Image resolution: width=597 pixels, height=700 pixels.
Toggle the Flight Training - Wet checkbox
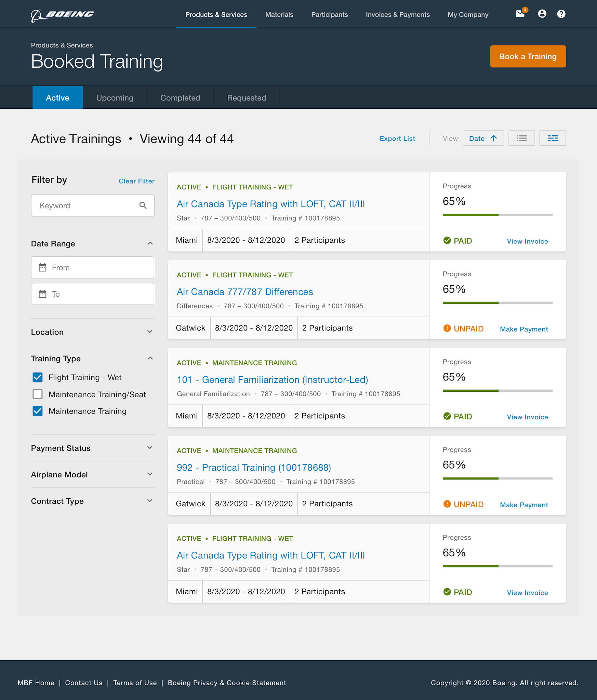(x=38, y=377)
